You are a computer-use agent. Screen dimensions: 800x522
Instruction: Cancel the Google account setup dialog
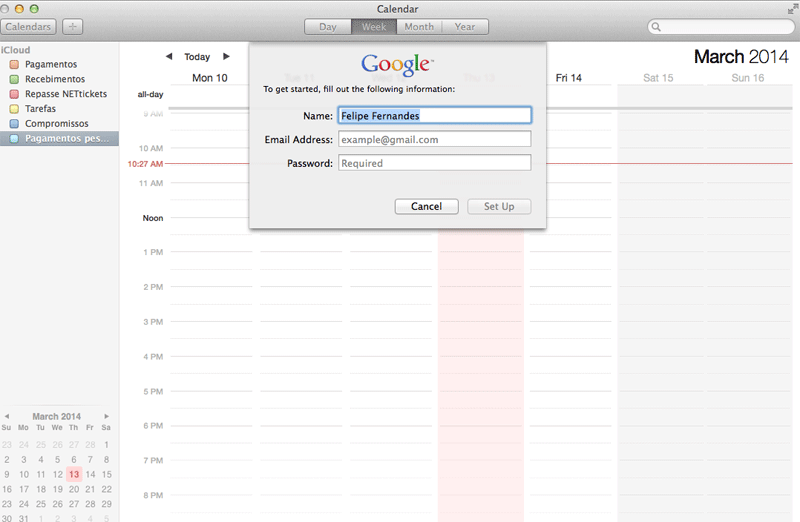tap(427, 206)
